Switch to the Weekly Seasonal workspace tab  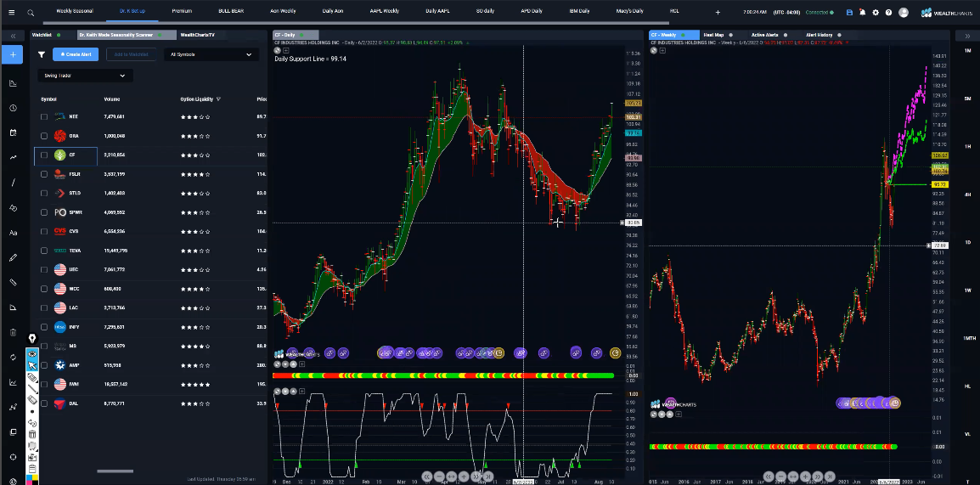pyautogui.click(x=73, y=11)
